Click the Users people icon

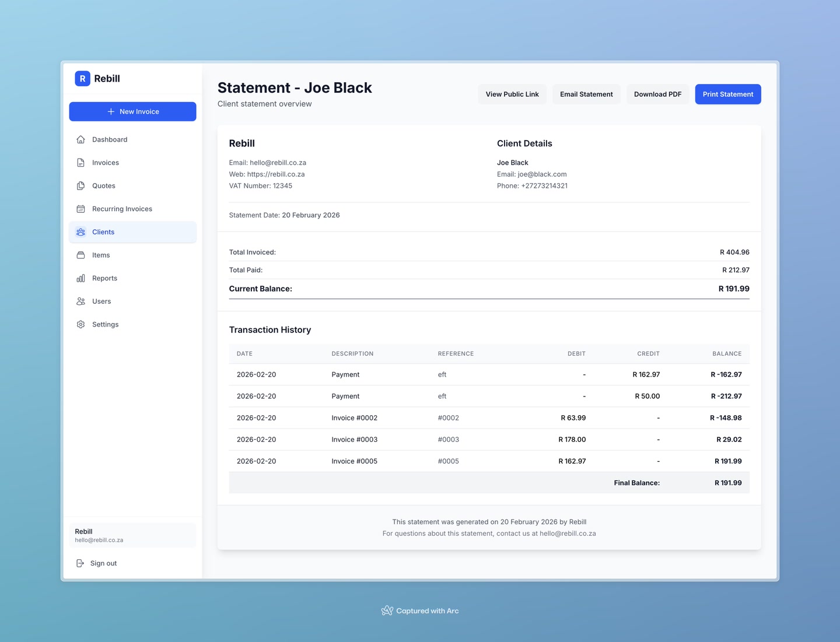[81, 301]
